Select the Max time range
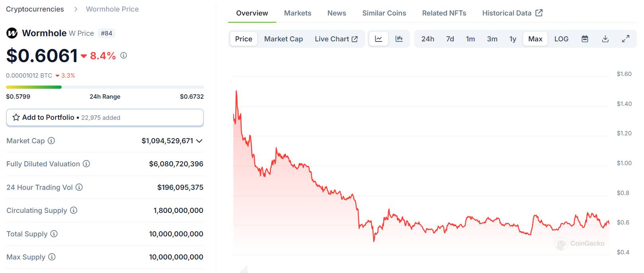Image resolution: width=644 pixels, height=273 pixels. [x=535, y=39]
